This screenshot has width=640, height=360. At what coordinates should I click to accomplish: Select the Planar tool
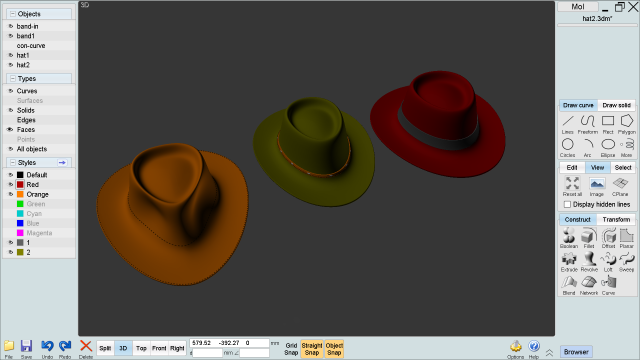point(627,238)
